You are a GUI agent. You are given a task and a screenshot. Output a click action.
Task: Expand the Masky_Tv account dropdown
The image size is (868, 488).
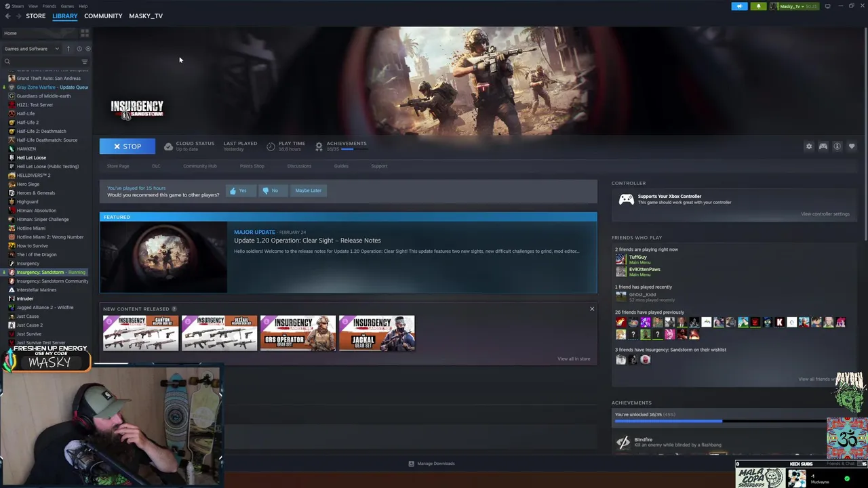click(x=793, y=6)
